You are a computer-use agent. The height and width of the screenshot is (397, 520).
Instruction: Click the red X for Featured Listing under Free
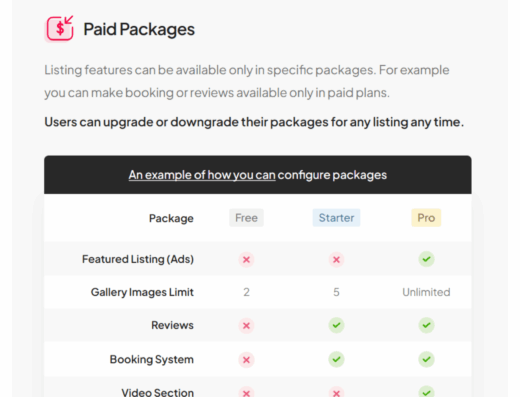pos(246,259)
